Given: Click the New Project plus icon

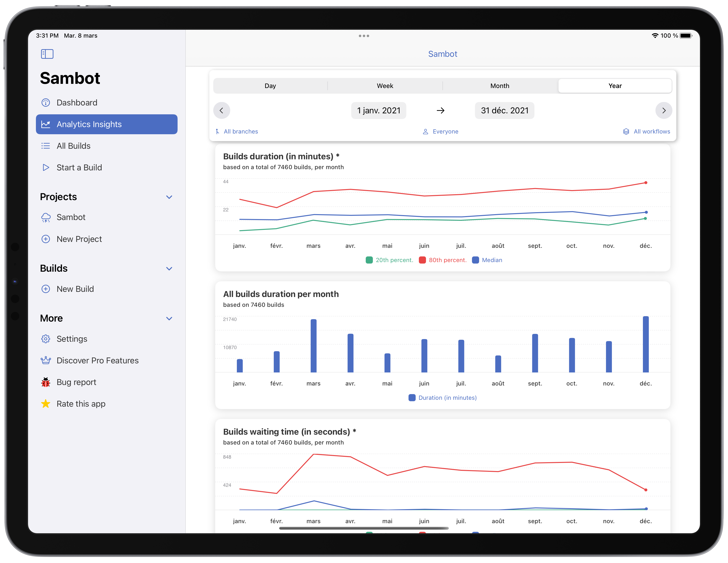Looking at the screenshot, I should pyautogui.click(x=46, y=239).
